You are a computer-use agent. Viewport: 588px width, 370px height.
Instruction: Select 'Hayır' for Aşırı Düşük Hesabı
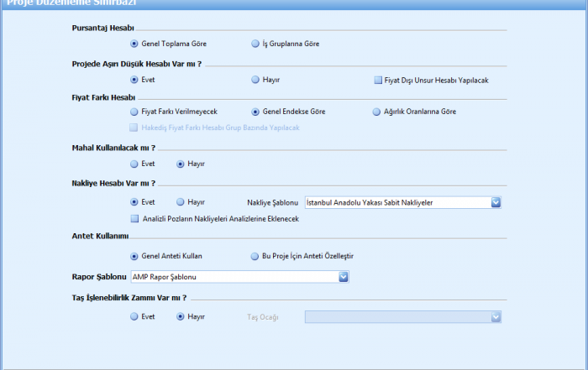(255, 81)
